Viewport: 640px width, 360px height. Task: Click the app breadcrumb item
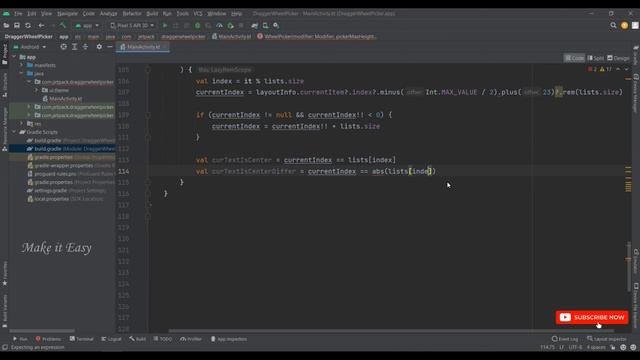pyautogui.click(x=64, y=36)
